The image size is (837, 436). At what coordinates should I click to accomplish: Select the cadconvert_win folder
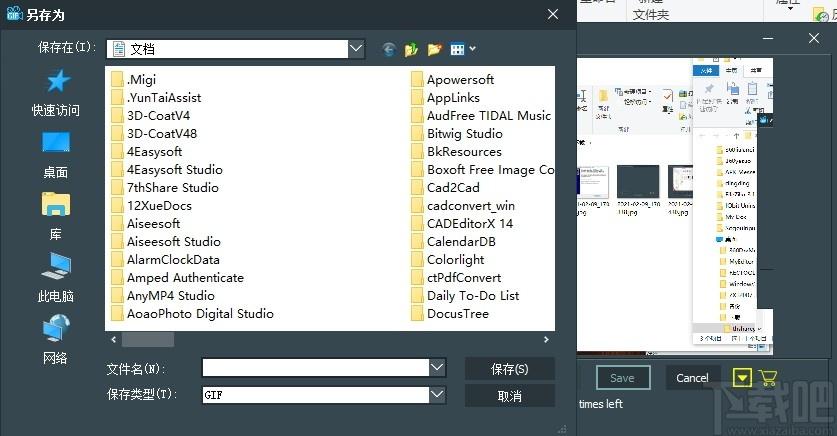[x=463, y=205]
